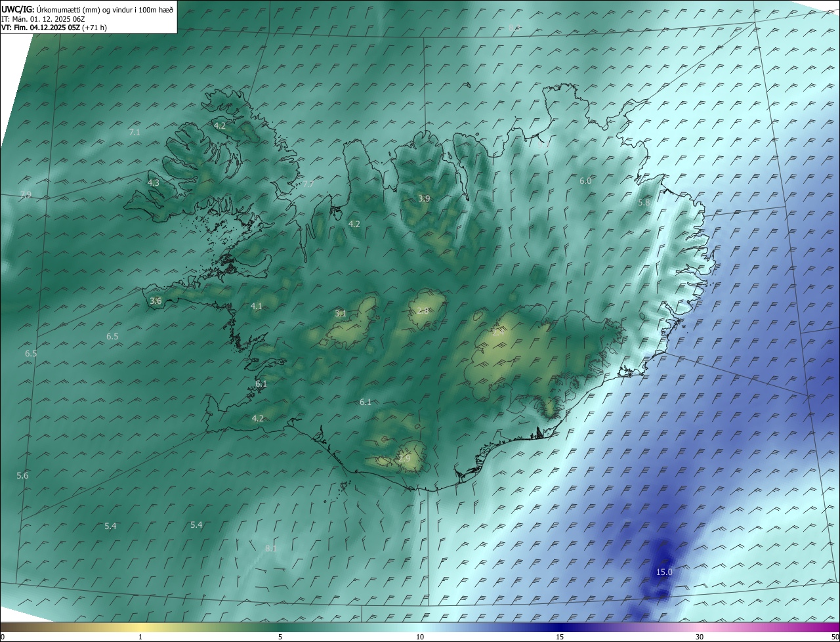Click the 7.9 value label
Image resolution: width=840 pixels, height=642 pixels.
(26, 194)
